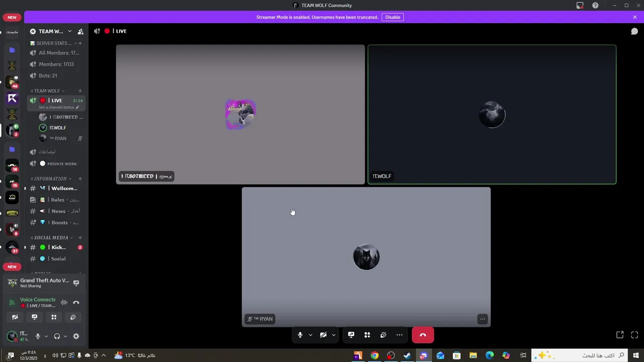This screenshot has height=362, width=644.
Task: Open the News channel
Action: (56, 211)
